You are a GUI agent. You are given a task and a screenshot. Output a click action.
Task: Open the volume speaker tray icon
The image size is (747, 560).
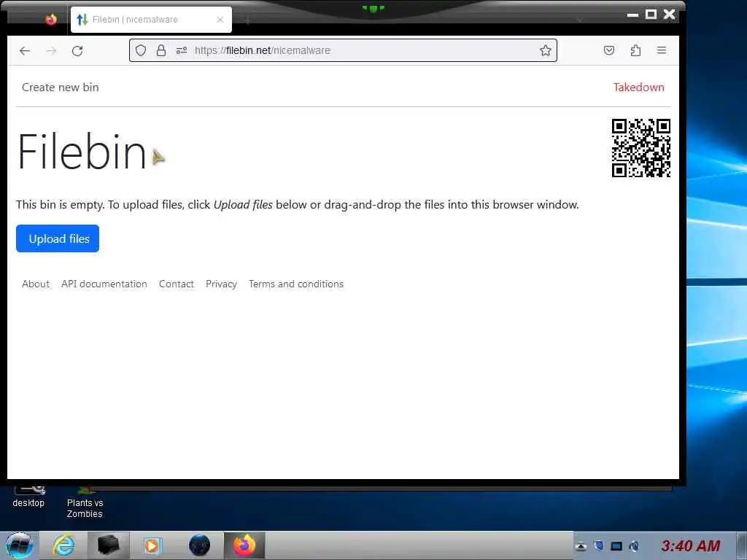point(634,545)
